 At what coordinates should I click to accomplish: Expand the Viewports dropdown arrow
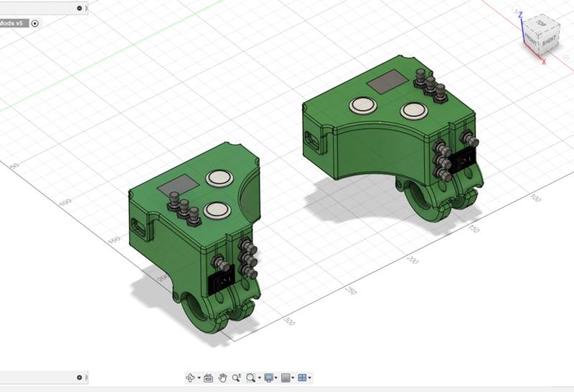pos(310,378)
